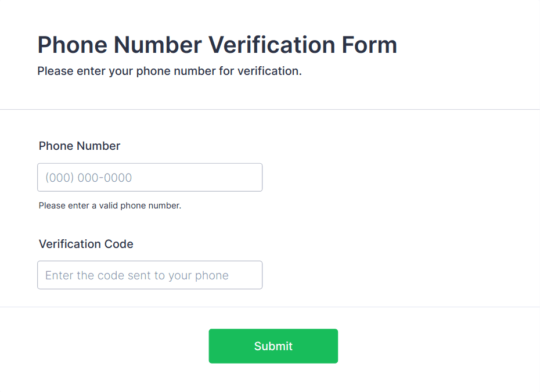Click the divider below the form header
Screen dimensions: 540x392
coord(270,108)
